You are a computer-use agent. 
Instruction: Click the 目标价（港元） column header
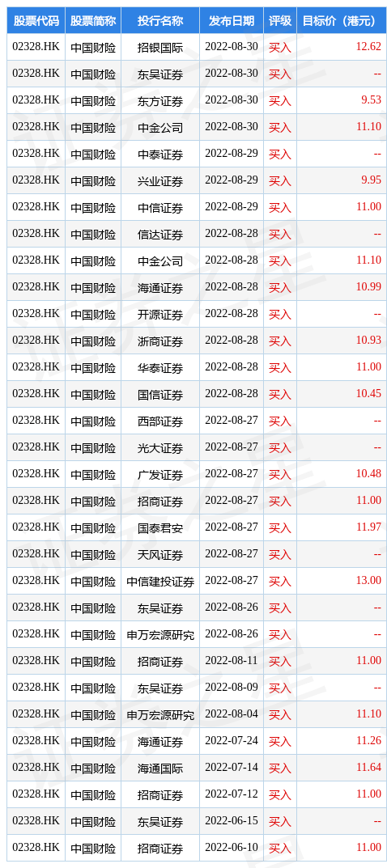click(342, 21)
